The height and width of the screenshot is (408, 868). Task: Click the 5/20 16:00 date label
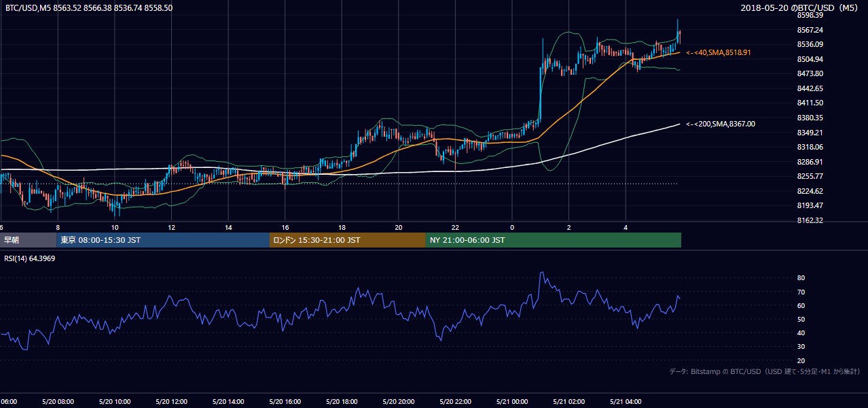point(285,401)
